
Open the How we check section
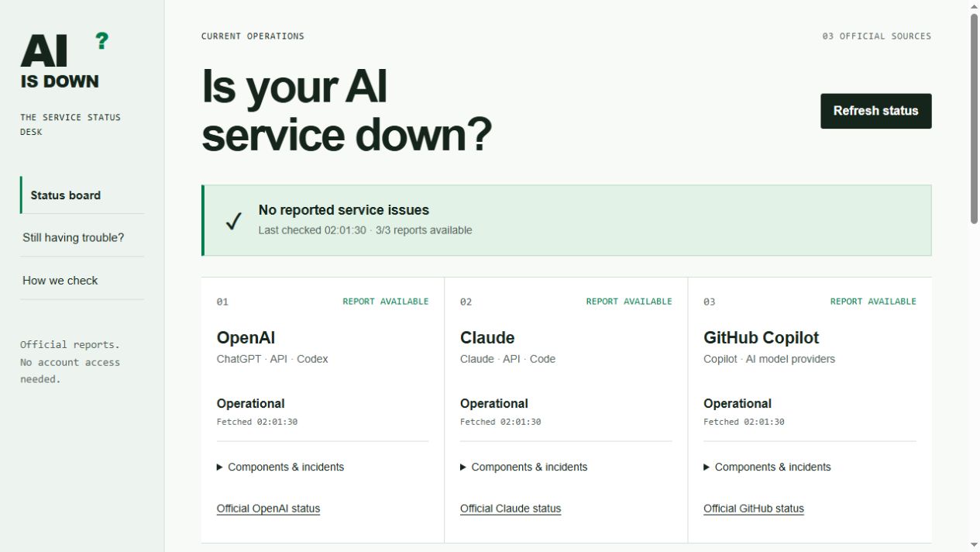(82, 281)
